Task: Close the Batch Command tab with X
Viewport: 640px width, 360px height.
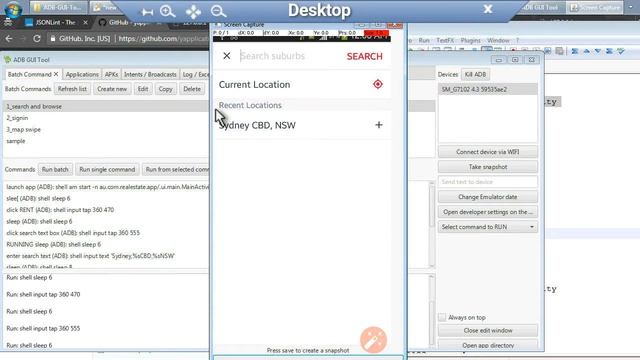Action: (56, 74)
